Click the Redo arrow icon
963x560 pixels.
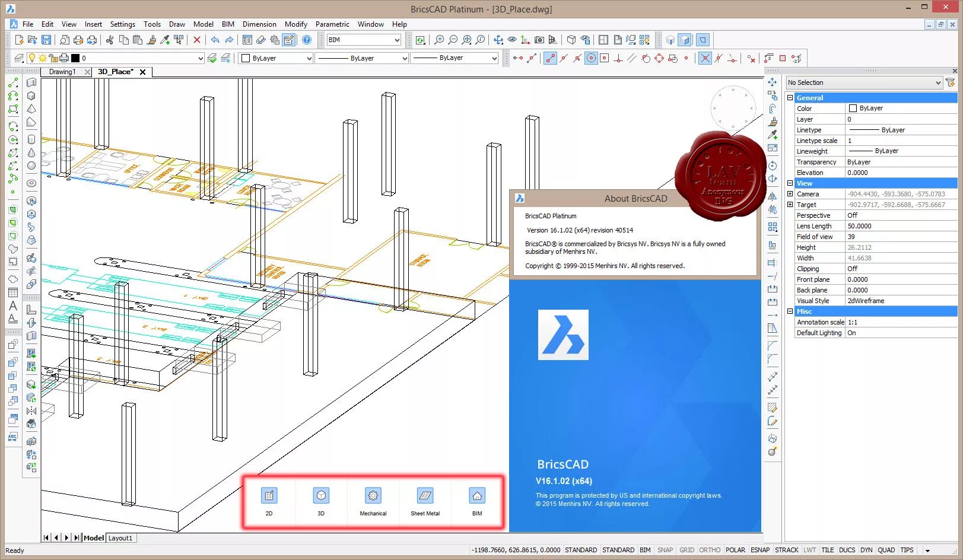pyautogui.click(x=229, y=40)
